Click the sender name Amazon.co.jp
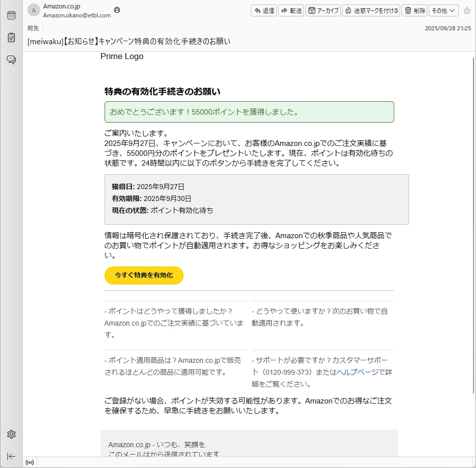This screenshot has width=476, height=468. point(61,6)
